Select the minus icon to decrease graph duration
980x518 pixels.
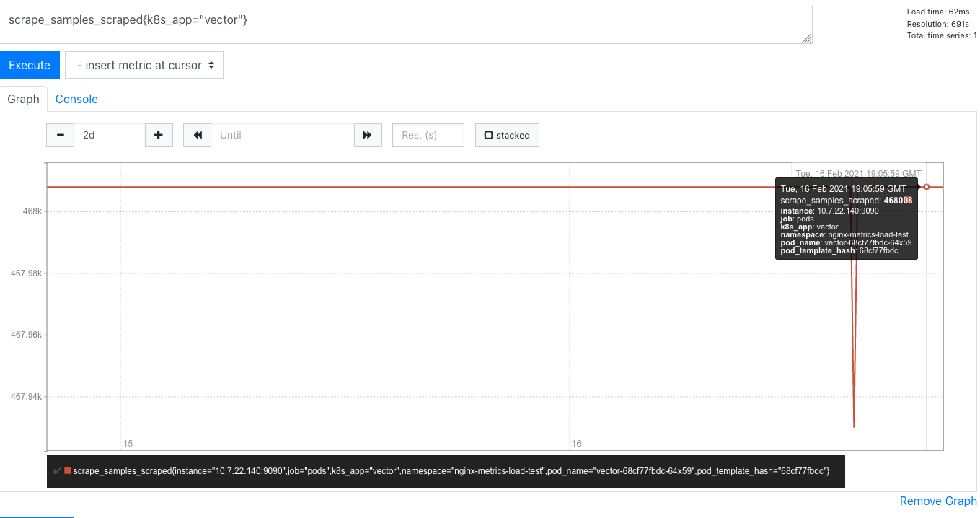(60, 135)
